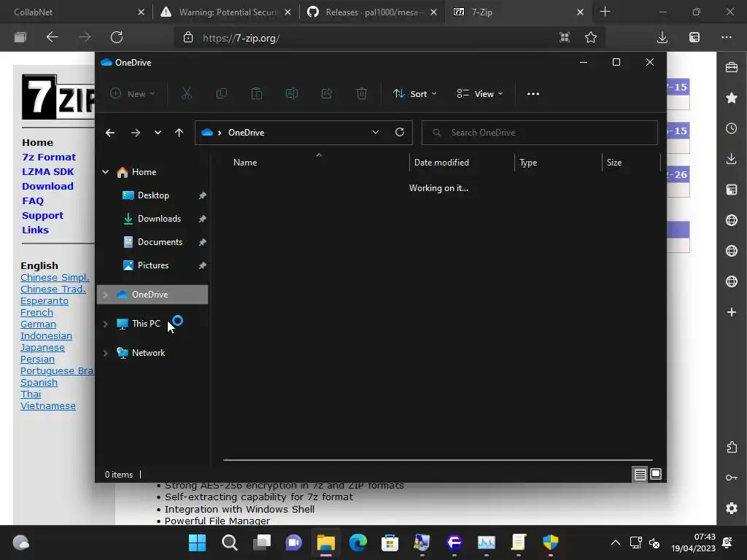Viewport: 747px width, 560px height.
Task: Expand the address bar history dropdown
Action: pos(376,133)
